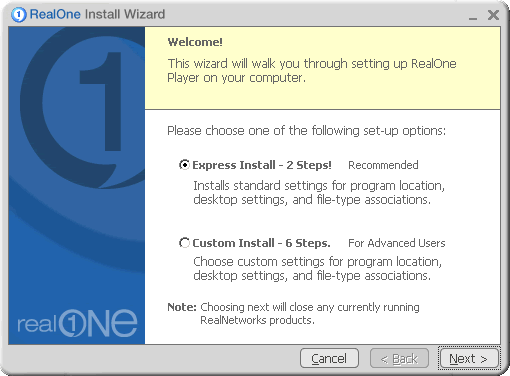510x376 pixels.
Task: Click the 'Recommended' text beside Express Install
Action: [383, 165]
